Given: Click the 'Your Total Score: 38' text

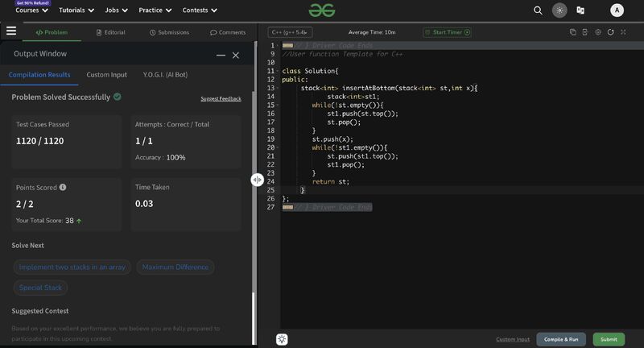Looking at the screenshot, I should click(45, 221).
